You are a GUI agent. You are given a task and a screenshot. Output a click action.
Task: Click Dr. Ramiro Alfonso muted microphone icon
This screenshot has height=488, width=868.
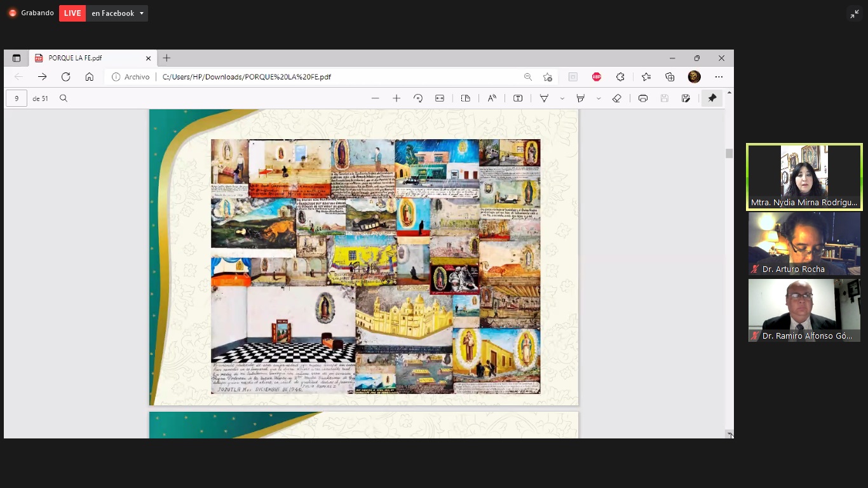click(x=755, y=335)
